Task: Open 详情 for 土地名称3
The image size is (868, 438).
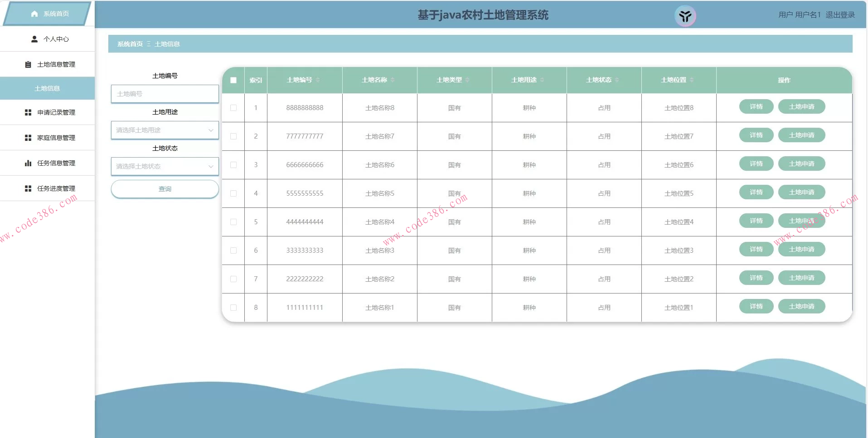Action: point(756,250)
